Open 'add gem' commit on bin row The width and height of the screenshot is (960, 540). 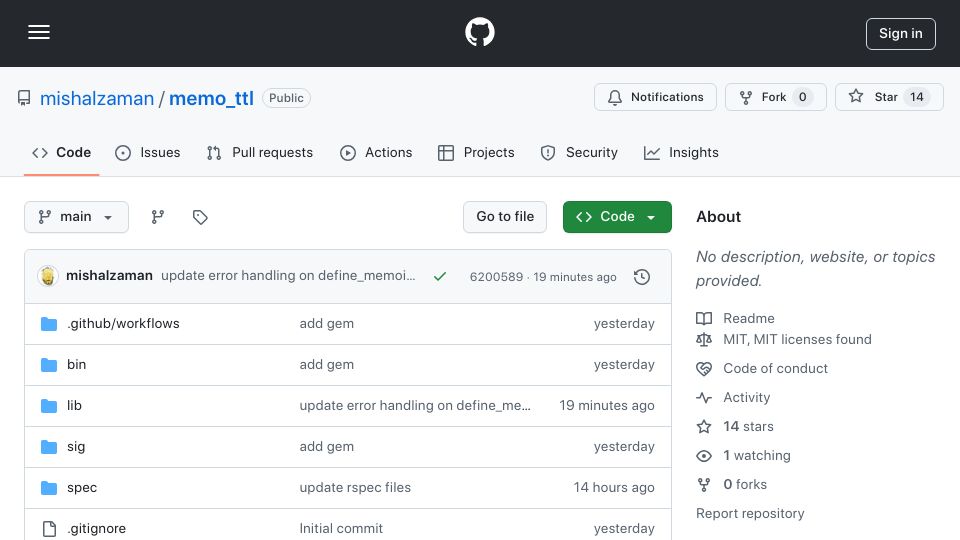click(x=326, y=364)
